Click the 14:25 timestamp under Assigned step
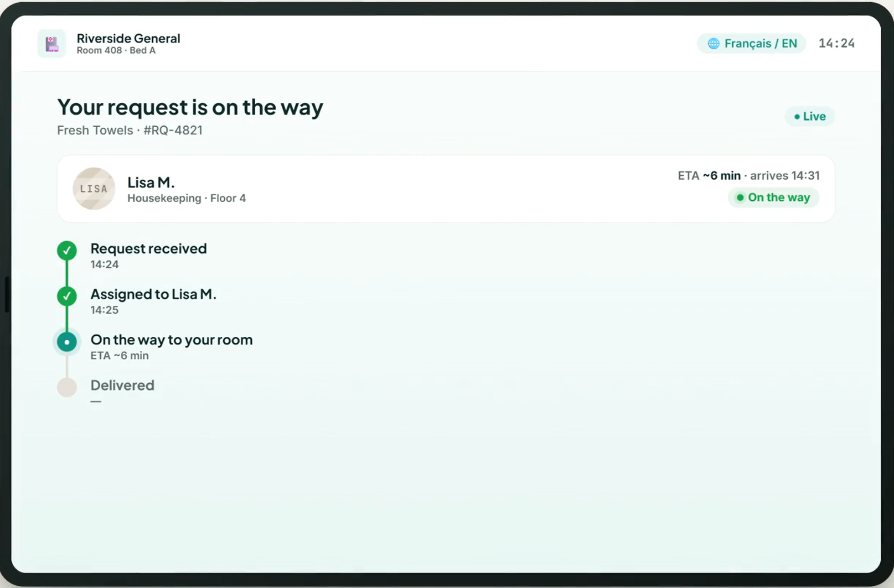Viewport: 894px width, 588px height. tap(105, 310)
